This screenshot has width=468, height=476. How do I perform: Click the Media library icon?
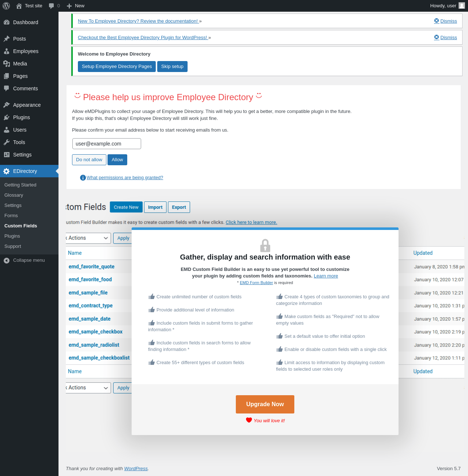pyautogui.click(x=7, y=64)
